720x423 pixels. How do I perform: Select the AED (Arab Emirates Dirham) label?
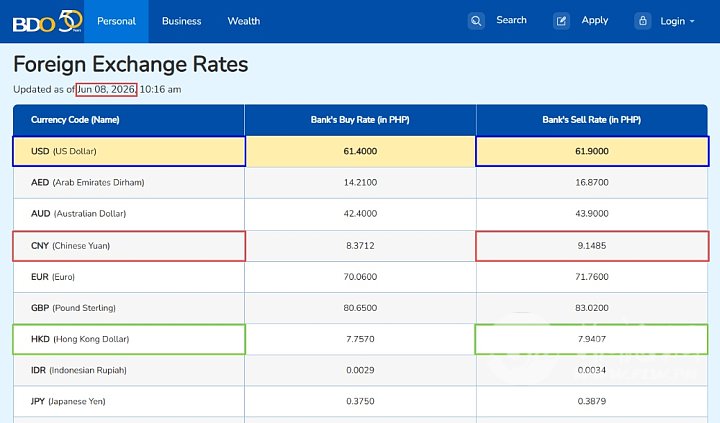click(88, 182)
